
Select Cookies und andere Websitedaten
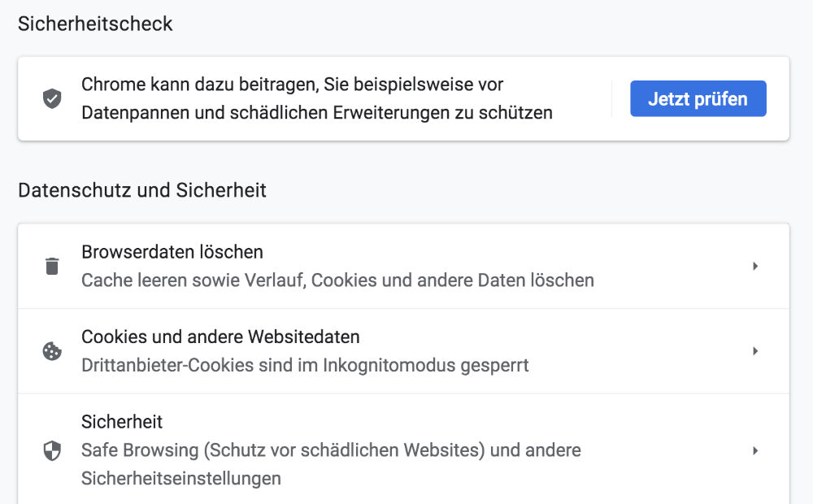click(220, 337)
